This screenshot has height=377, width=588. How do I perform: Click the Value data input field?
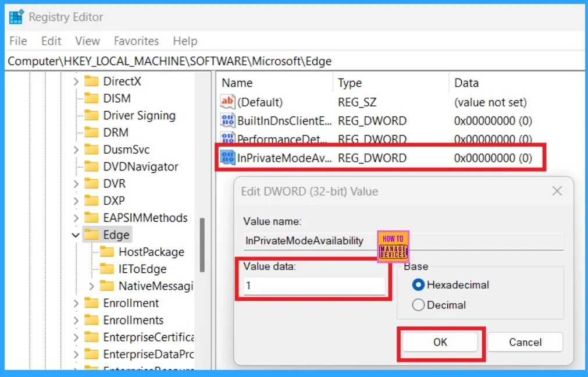click(314, 286)
